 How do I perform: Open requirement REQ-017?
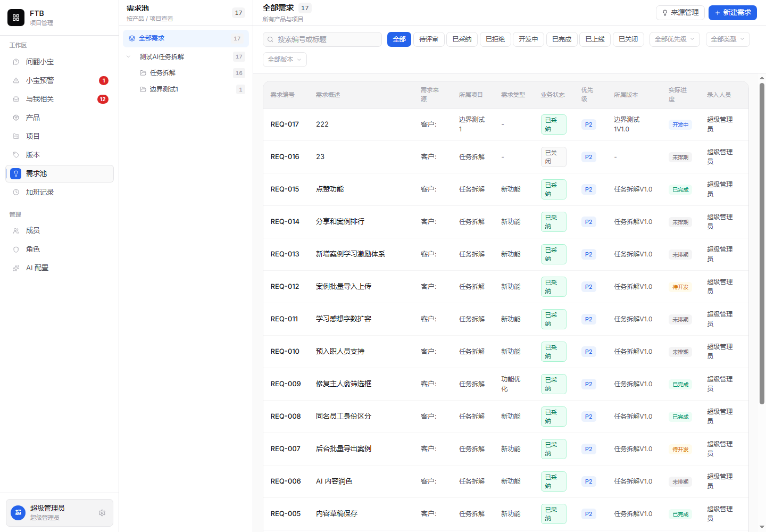coord(285,124)
